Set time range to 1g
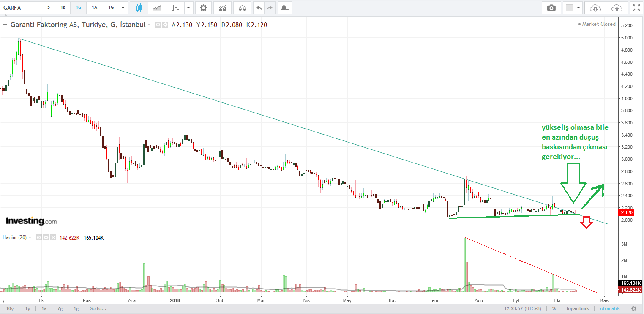Image resolution: width=644 pixels, height=314 pixels. tap(76, 308)
